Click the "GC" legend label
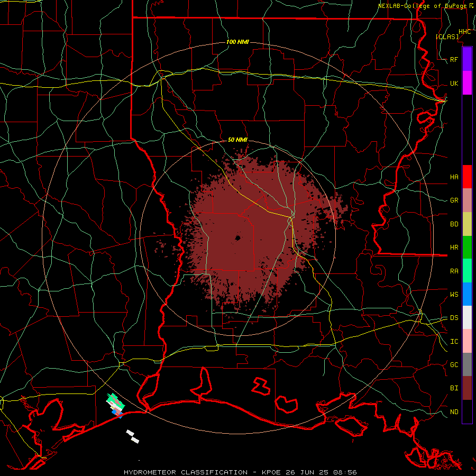Screen dimensions: 476x476 (454, 365)
